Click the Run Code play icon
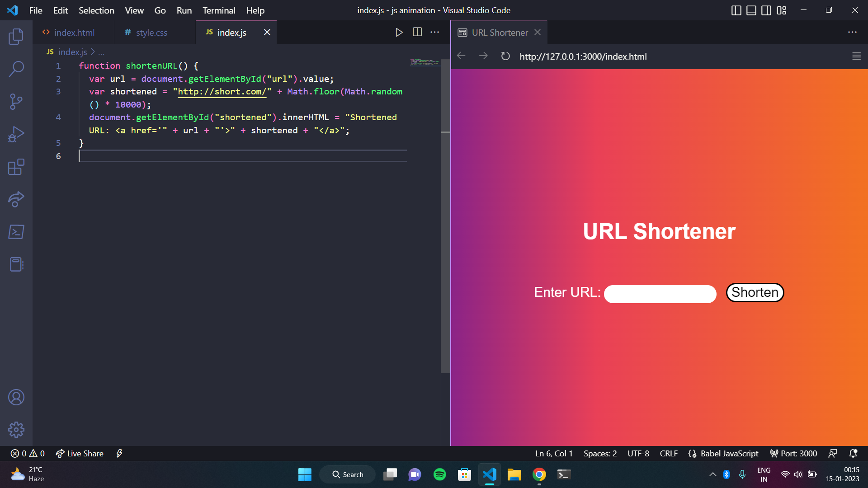This screenshot has height=488, width=868. point(399,32)
